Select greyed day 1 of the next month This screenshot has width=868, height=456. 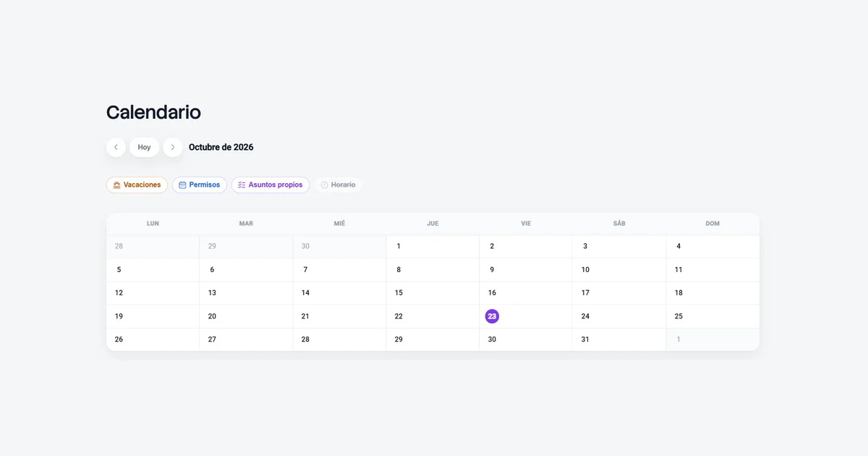pos(712,339)
